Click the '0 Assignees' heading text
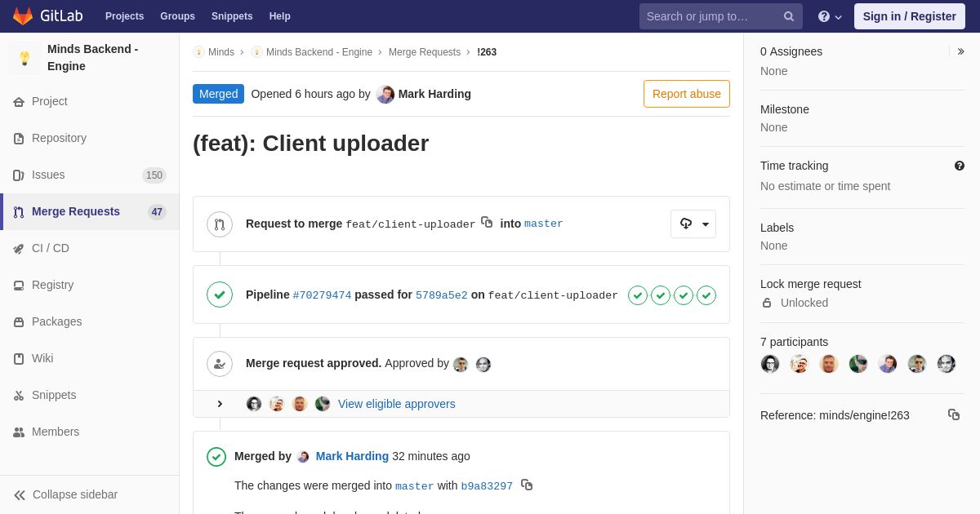Viewport: 980px width, 514px height. 791,51
